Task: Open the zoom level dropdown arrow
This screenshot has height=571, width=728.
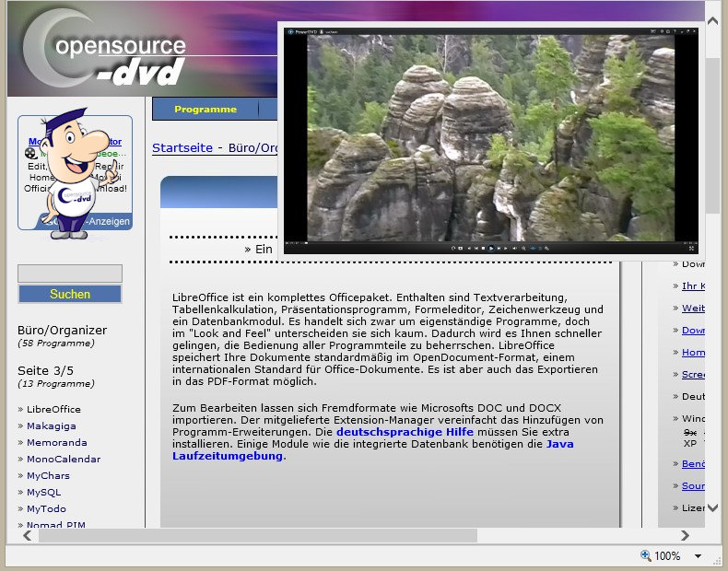Action: 698,556
